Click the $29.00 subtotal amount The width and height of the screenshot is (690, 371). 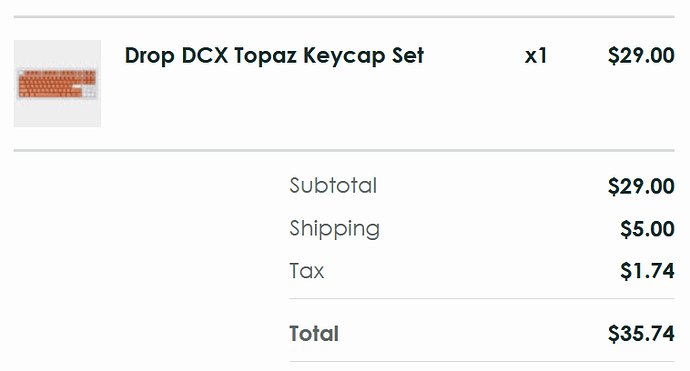641,186
